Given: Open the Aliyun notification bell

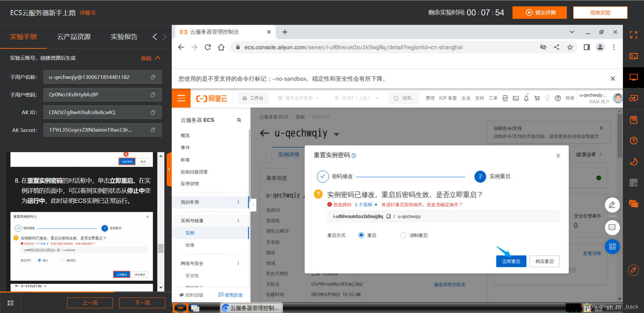Looking at the screenshot, I should coord(526,98).
